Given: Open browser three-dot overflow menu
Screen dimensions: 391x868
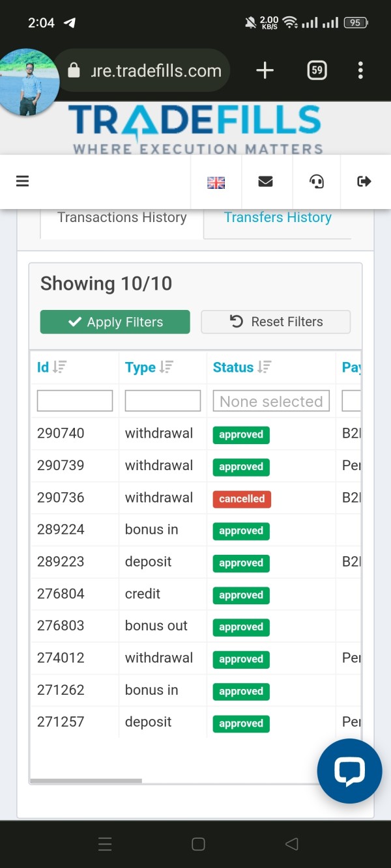Looking at the screenshot, I should coord(360,70).
